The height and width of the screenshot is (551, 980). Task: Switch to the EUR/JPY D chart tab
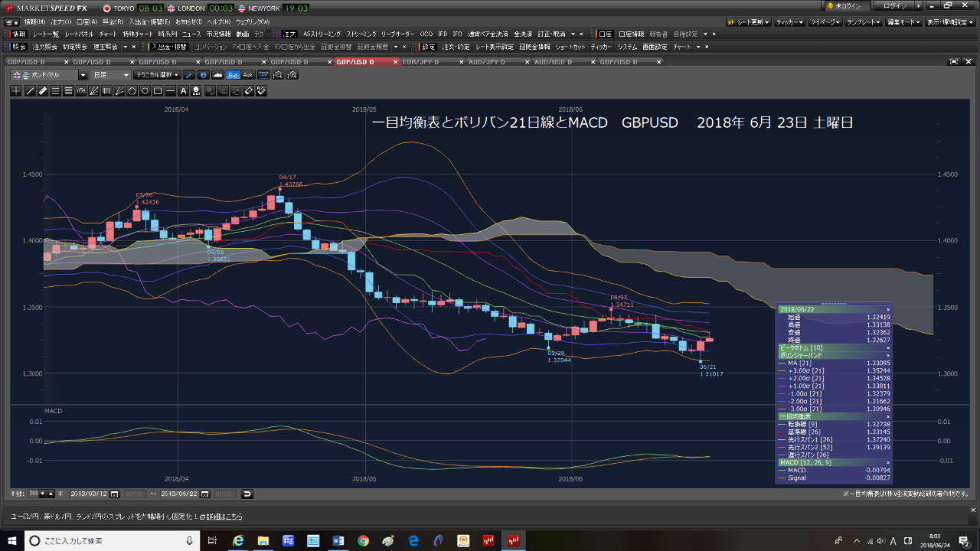429,61
